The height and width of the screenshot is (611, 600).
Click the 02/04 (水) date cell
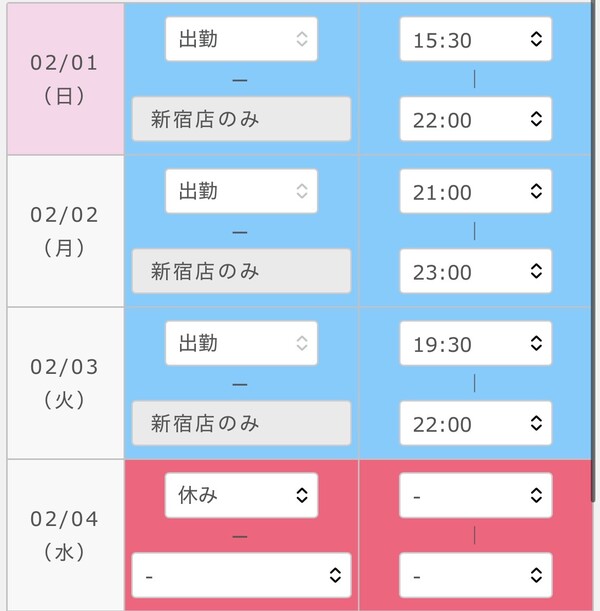(65, 535)
